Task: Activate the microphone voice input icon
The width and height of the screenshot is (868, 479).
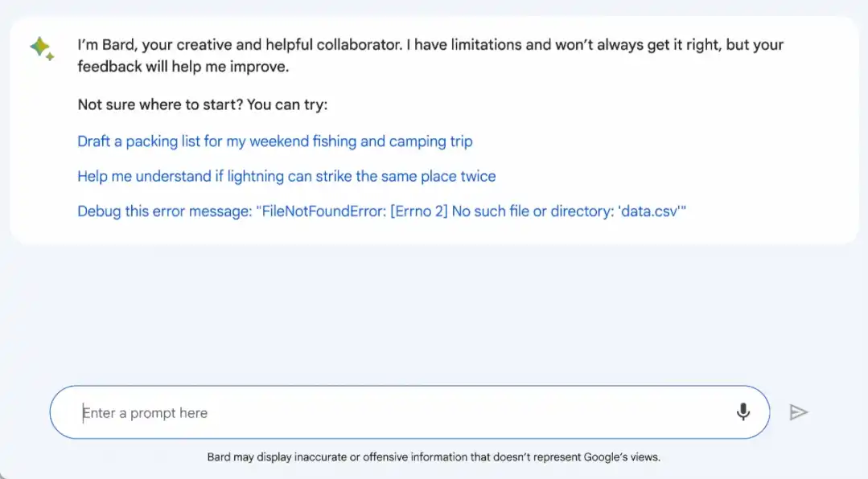Action: (x=743, y=412)
